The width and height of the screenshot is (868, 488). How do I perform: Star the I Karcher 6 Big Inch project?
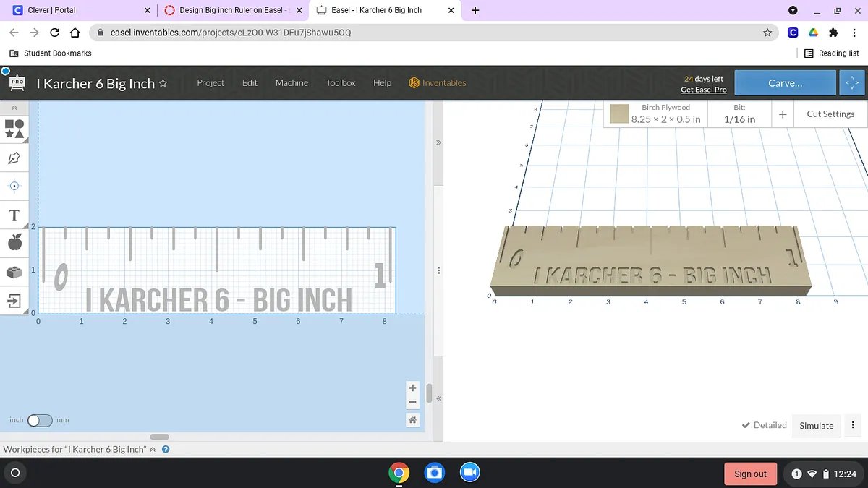[163, 83]
